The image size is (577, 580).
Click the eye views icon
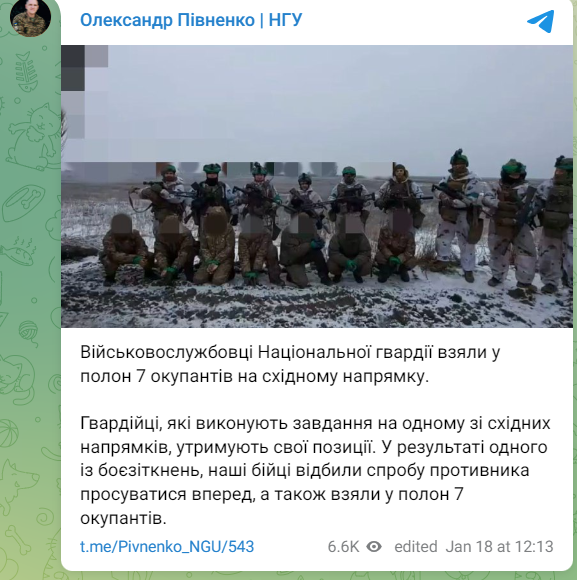374,546
